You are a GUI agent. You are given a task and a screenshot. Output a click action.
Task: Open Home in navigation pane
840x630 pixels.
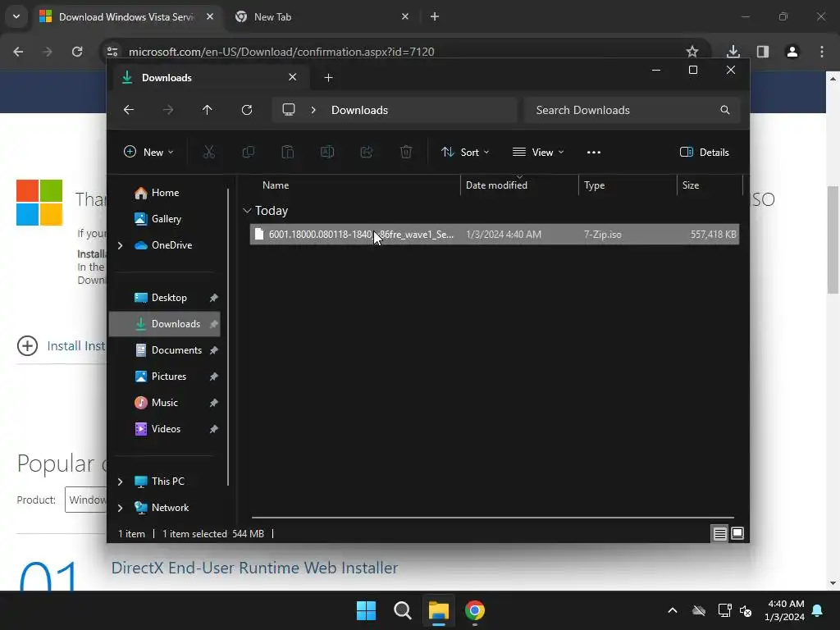tap(166, 193)
